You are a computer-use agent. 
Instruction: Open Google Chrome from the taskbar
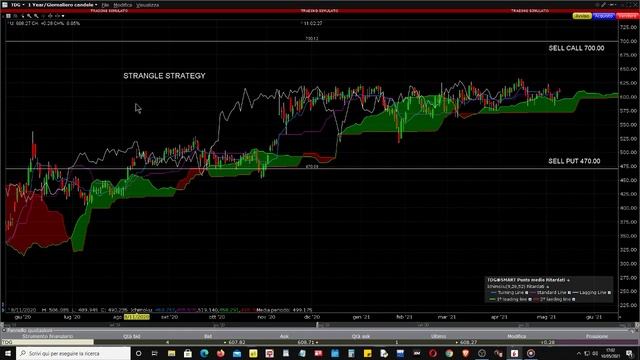(x=449, y=353)
